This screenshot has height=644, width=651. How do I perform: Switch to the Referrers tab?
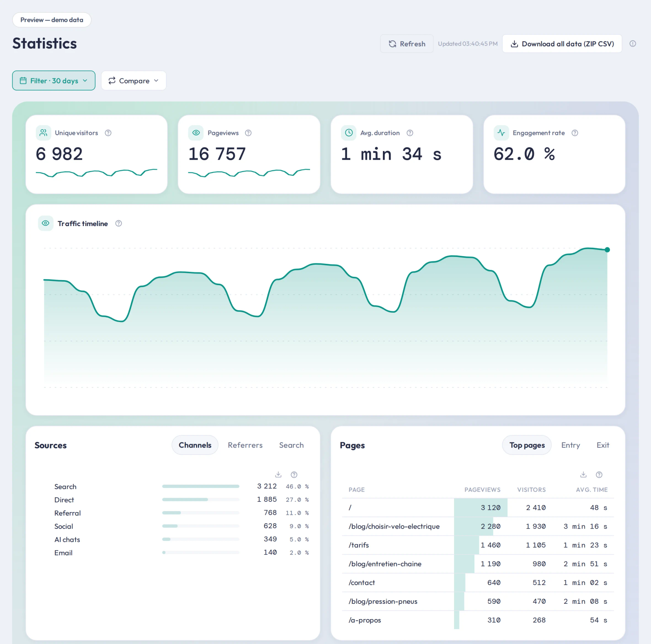tap(245, 445)
